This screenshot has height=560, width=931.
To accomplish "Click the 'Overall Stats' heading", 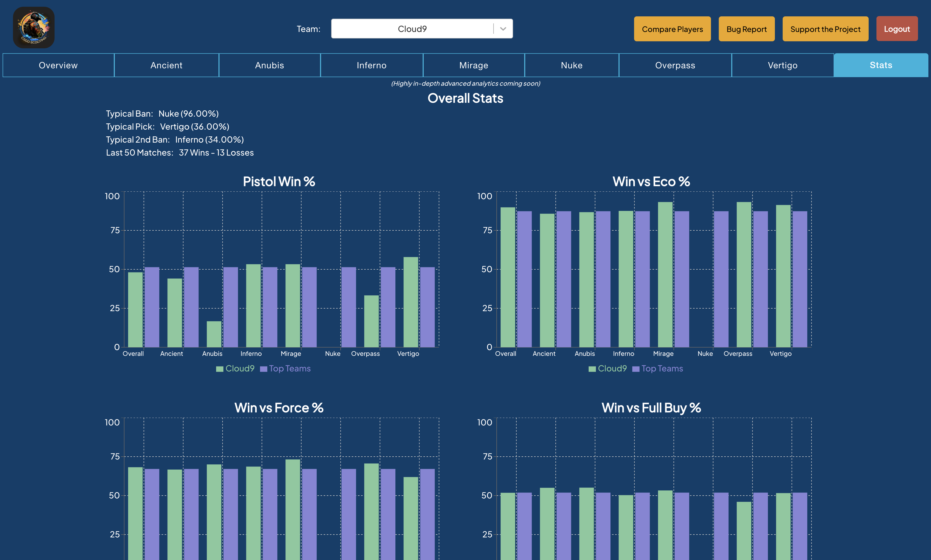I will tap(465, 98).
